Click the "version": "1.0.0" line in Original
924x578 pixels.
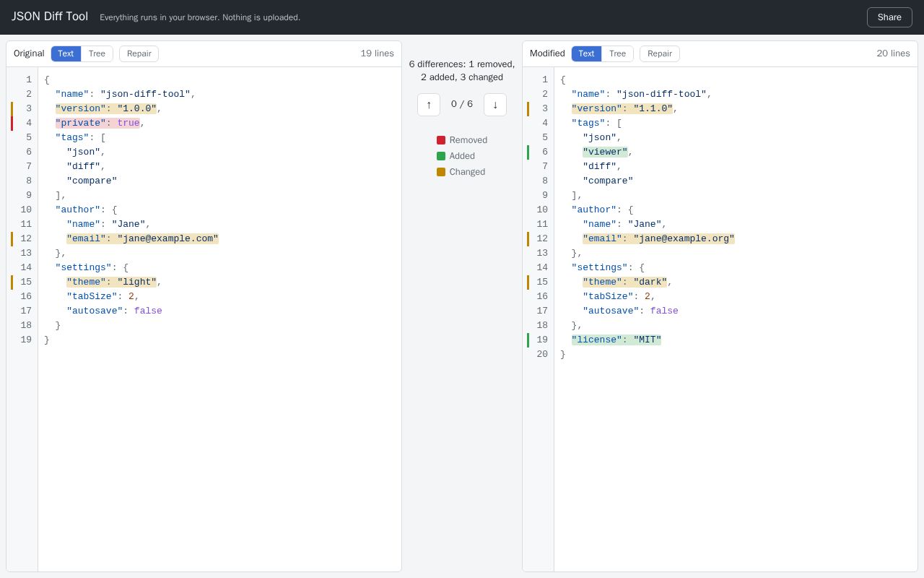106,108
